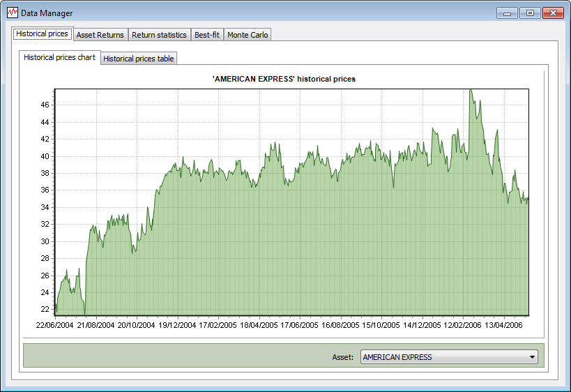Click the 38 price axis label
Viewport: 571px width, 392px height.
tap(45, 173)
